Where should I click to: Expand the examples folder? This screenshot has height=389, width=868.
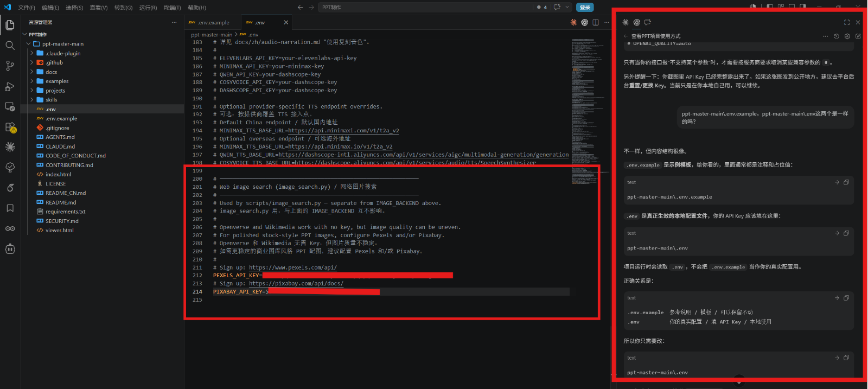(32, 81)
